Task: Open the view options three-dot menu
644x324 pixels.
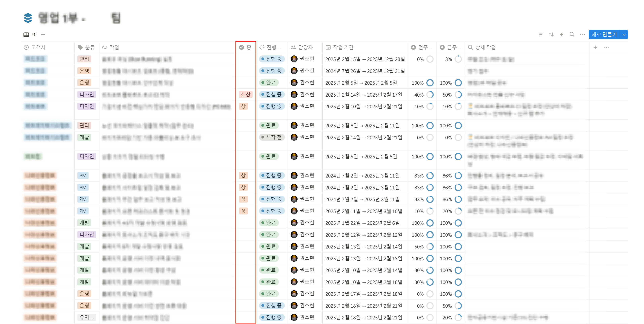Action: 582,35
